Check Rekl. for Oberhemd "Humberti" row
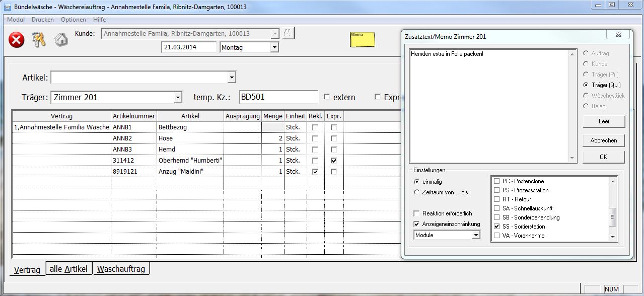Screen dimensions: 644x296 [315, 161]
